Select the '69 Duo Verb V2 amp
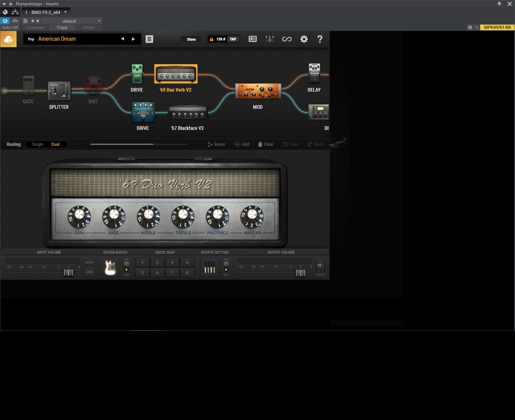This screenshot has height=420, width=515. point(176,74)
